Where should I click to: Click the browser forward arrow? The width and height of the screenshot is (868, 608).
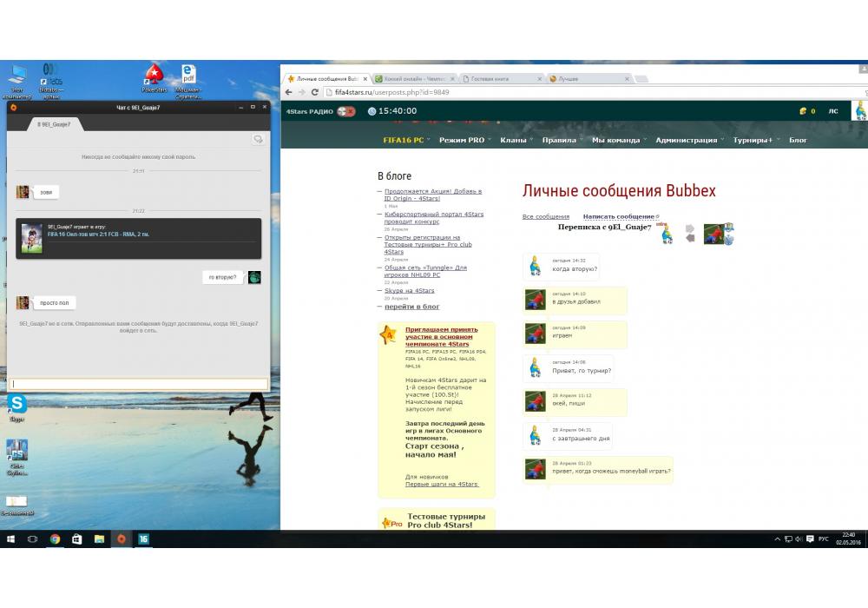(302, 92)
